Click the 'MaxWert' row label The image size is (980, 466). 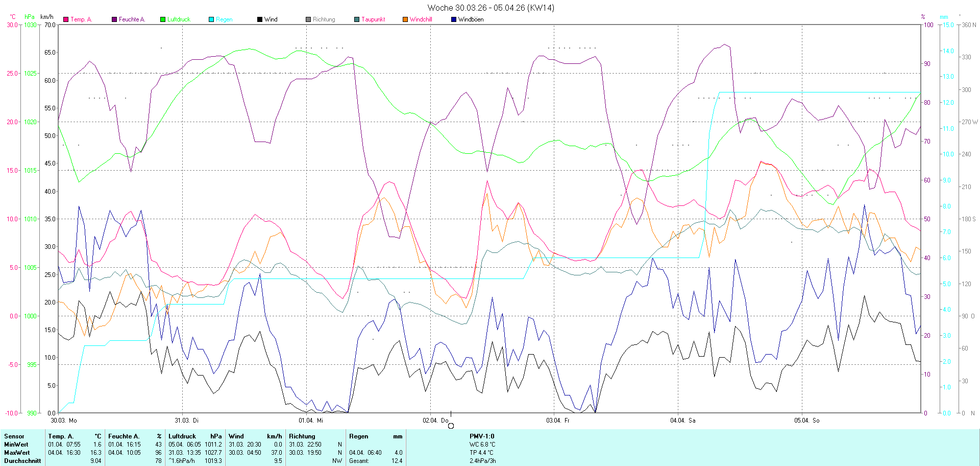point(17,453)
